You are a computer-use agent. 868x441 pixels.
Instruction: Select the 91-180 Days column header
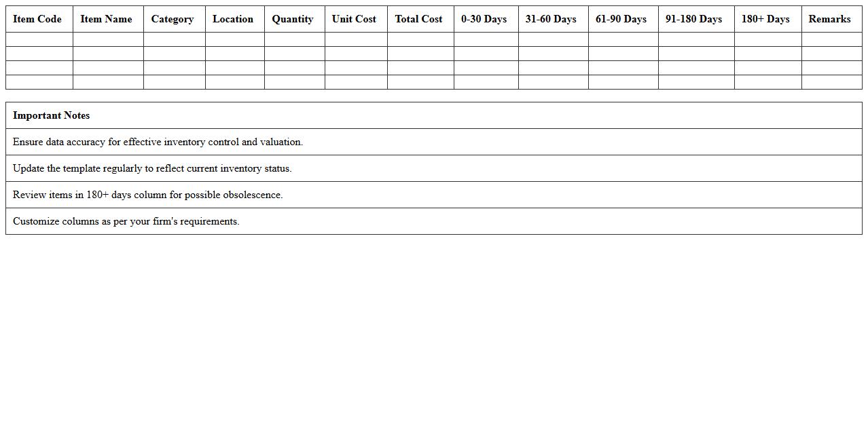click(693, 19)
